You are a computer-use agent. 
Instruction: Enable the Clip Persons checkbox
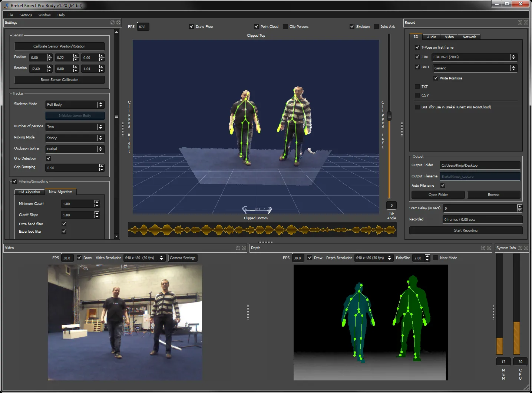click(x=285, y=26)
